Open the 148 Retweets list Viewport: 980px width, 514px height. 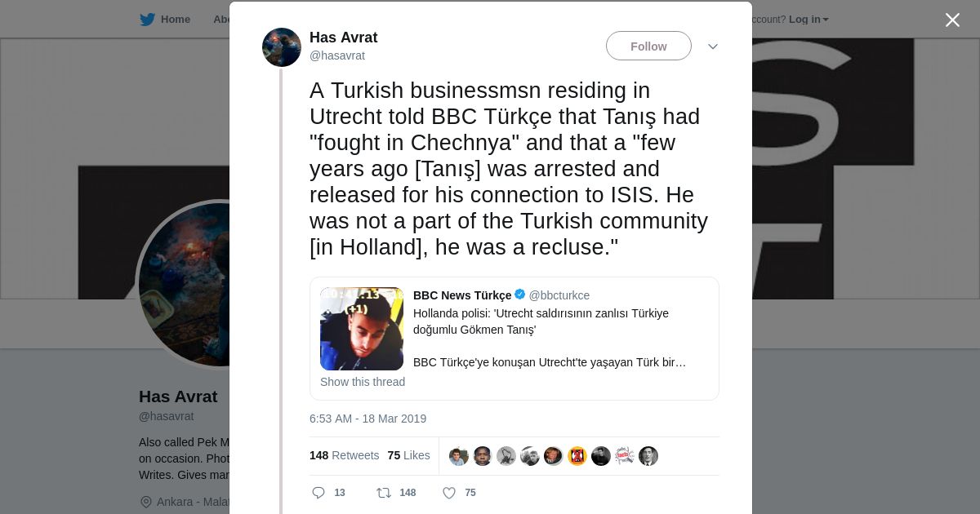pyautogui.click(x=344, y=455)
